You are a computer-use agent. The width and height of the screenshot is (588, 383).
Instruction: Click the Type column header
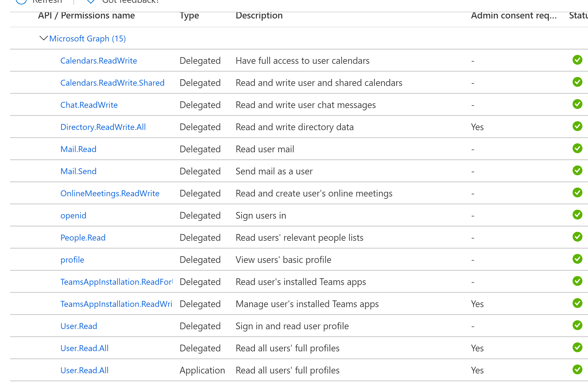click(189, 16)
